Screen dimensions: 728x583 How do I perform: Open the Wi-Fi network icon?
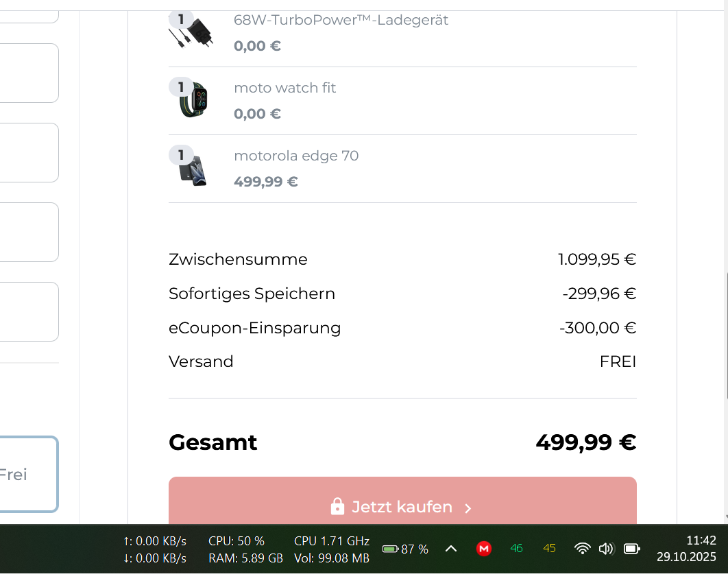pyautogui.click(x=582, y=549)
